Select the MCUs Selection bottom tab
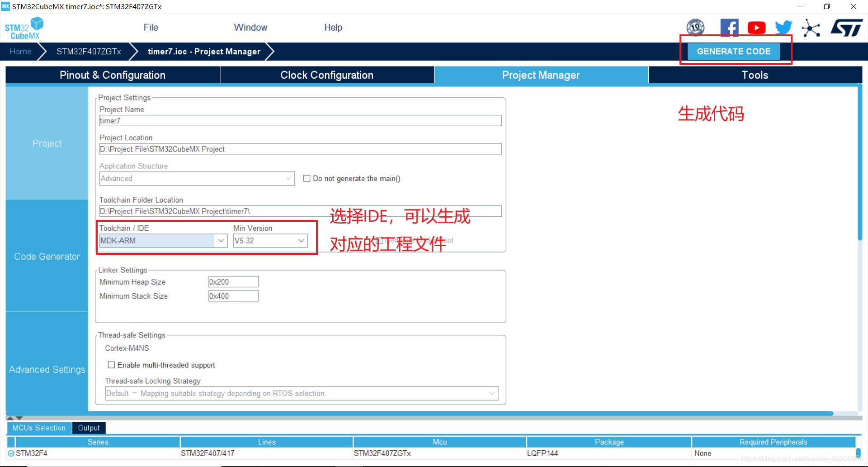The image size is (868, 467). 39,428
